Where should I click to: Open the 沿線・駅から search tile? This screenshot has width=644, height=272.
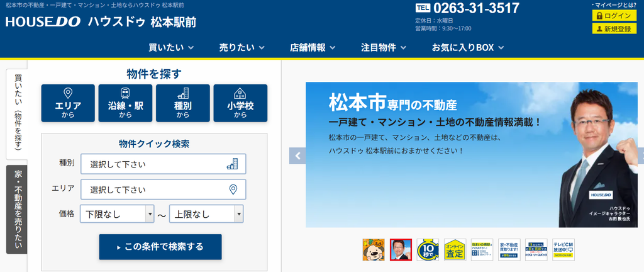(x=125, y=103)
